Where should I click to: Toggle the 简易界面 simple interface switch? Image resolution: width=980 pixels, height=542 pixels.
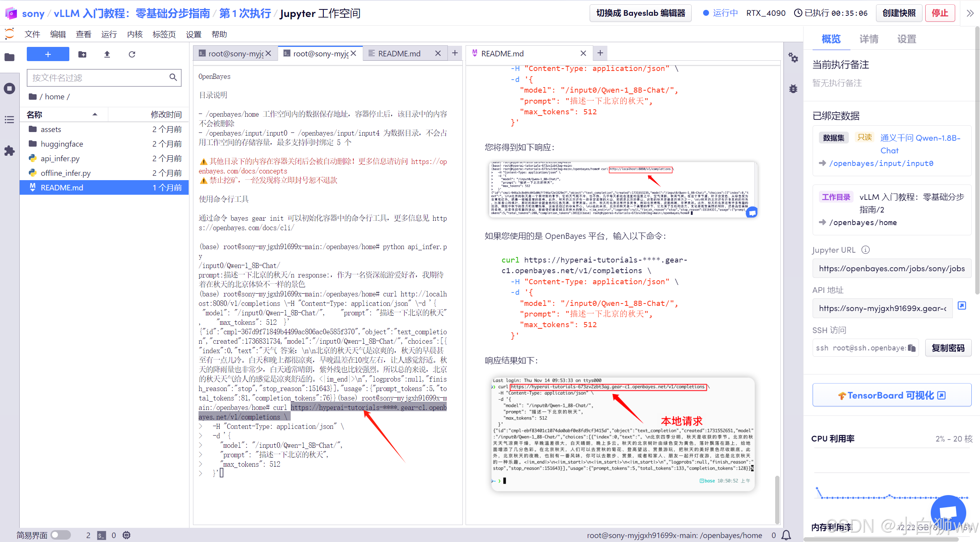(x=61, y=535)
